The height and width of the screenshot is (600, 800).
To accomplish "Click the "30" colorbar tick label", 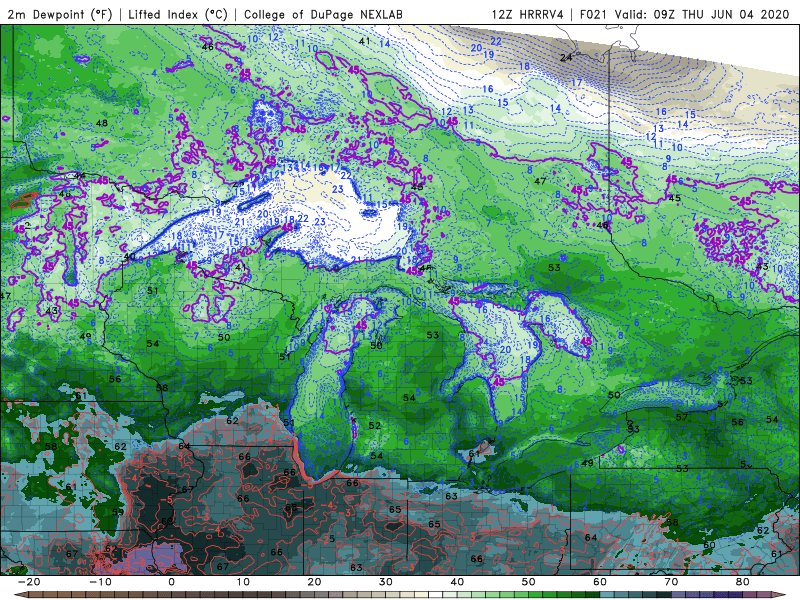I will tap(386, 582).
